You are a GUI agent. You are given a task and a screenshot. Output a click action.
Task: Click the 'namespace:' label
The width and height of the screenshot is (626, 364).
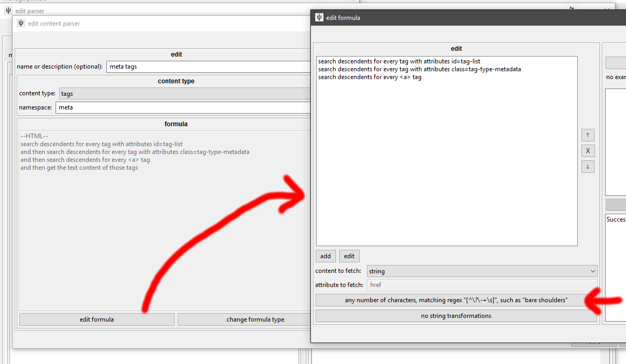click(35, 107)
